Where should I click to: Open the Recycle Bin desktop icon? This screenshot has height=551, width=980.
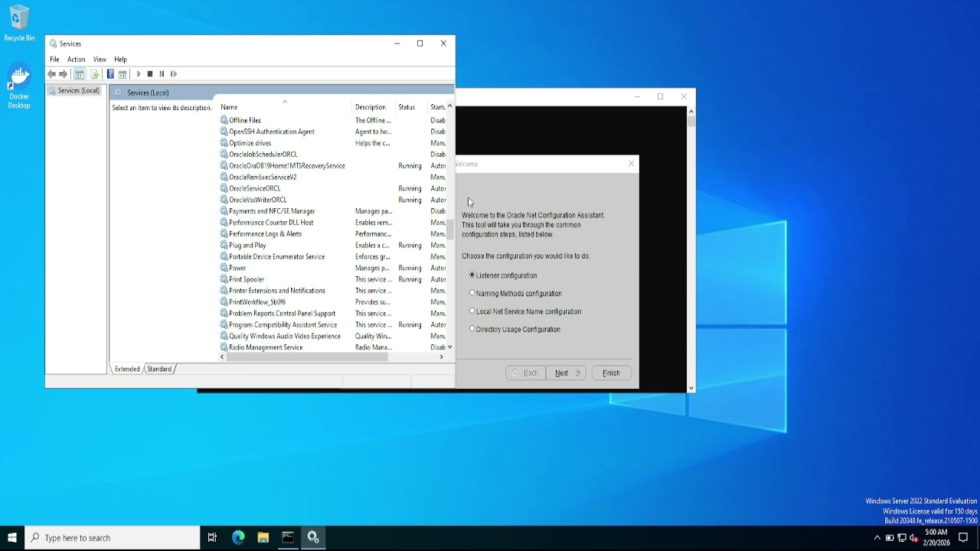tap(19, 24)
